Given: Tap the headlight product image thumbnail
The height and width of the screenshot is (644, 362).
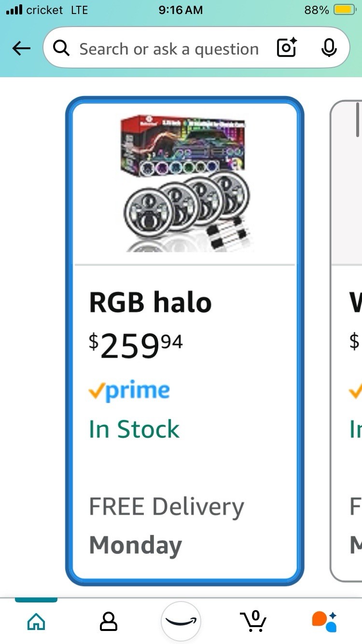Looking at the screenshot, I should tap(184, 183).
